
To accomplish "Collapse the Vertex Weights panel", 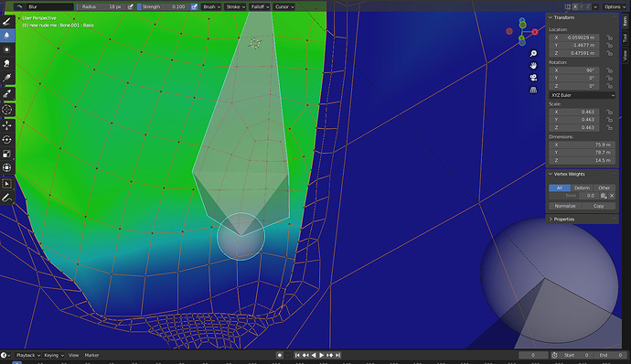I will point(551,174).
